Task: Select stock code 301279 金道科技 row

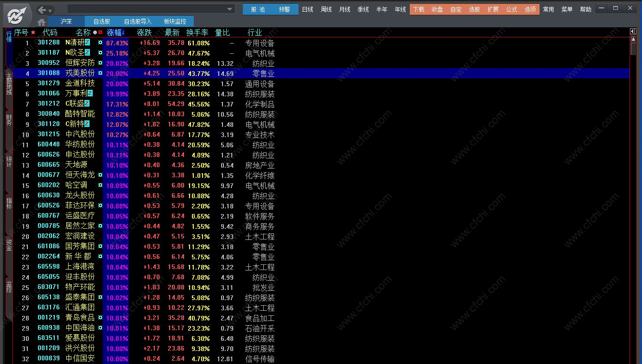Action: click(321, 83)
